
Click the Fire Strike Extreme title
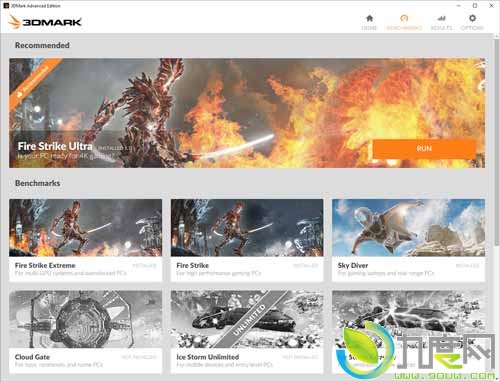coord(45,265)
